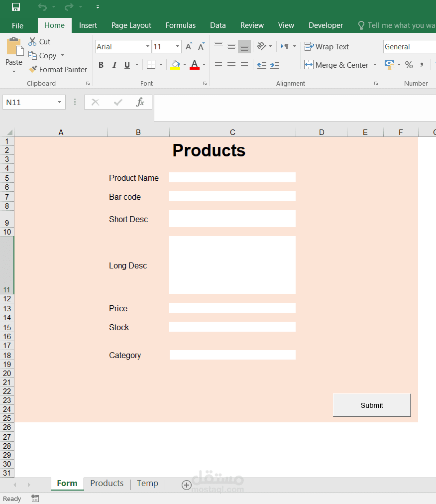Viewport: 436px width, 504px height.
Task: Expand Merge & Center options arrow
Action: pyautogui.click(x=375, y=65)
